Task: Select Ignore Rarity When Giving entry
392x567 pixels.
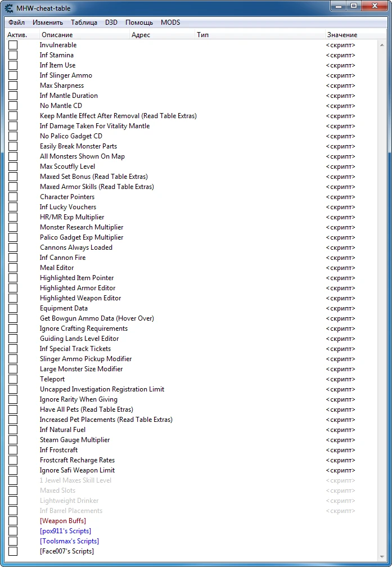Action: click(x=79, y=399)
